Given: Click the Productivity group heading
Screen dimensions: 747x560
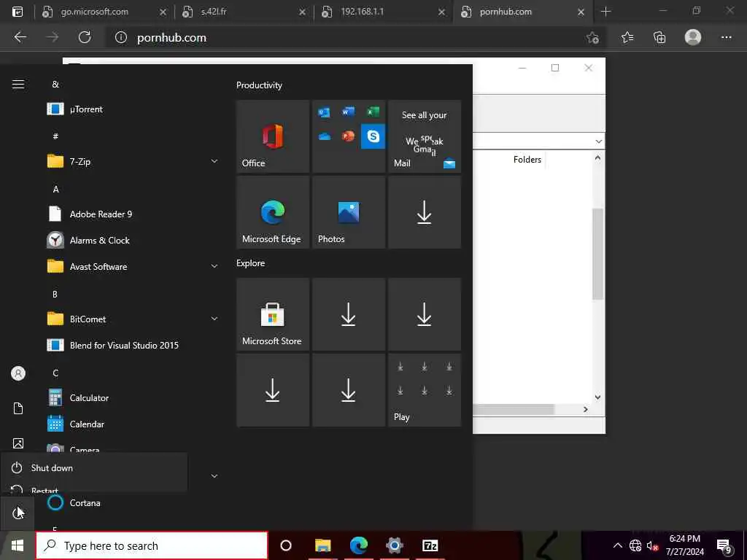Looking at the screenshot, I should coord(259,85).
